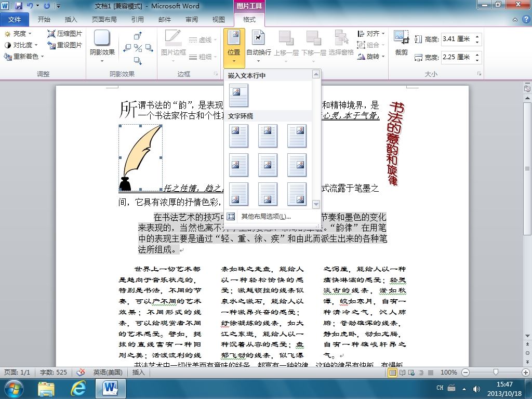This screenshot has height=399, width=532.
Task: Switch to the Mailings tab
Action: point(165,20)
